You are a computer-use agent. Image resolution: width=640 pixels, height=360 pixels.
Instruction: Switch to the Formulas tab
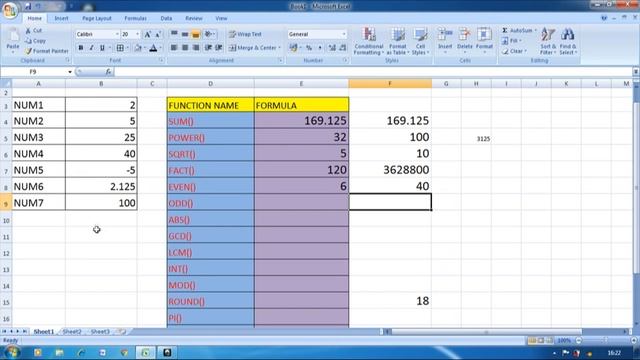point(136,18)
